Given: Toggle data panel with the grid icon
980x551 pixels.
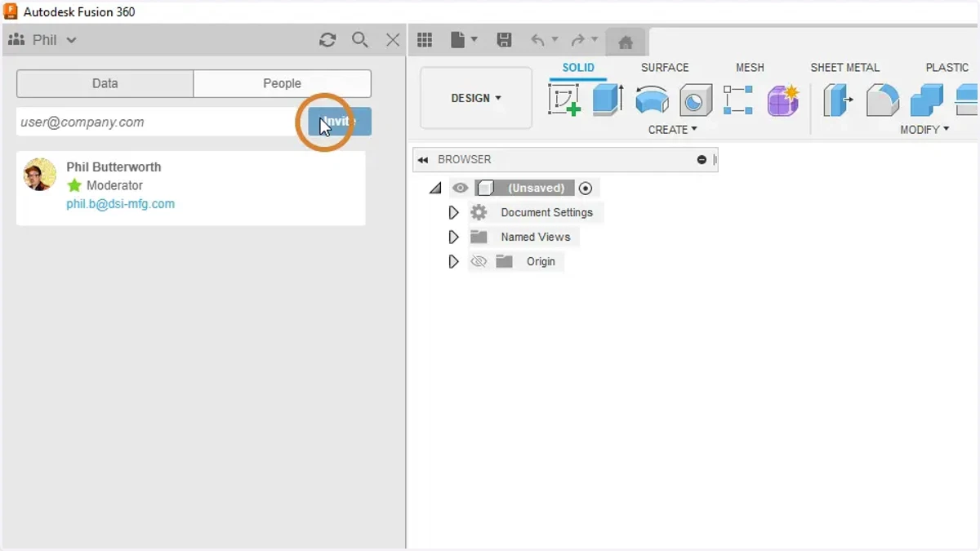Looking at the screenshot, I should point(425,40).
